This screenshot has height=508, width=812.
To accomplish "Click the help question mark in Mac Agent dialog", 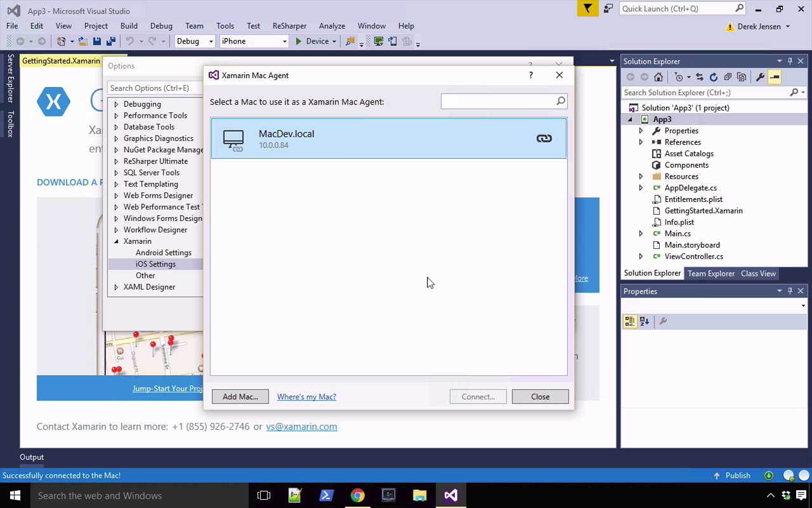I will (531, 75).
